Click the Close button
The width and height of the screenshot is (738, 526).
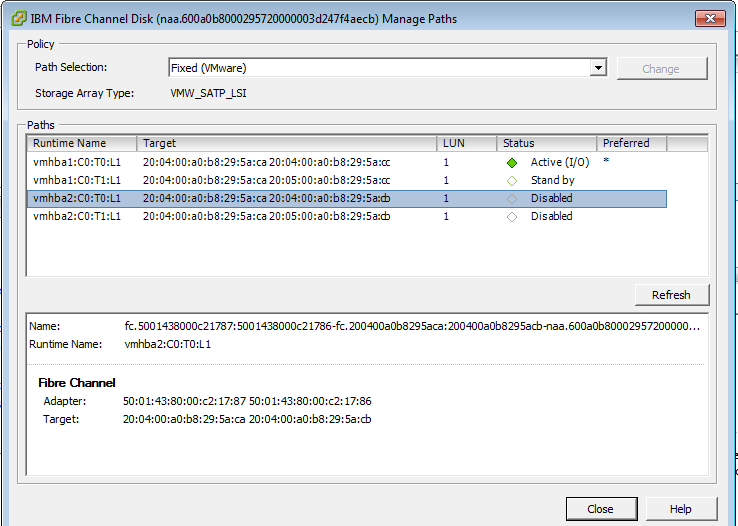tap(601, 509)
